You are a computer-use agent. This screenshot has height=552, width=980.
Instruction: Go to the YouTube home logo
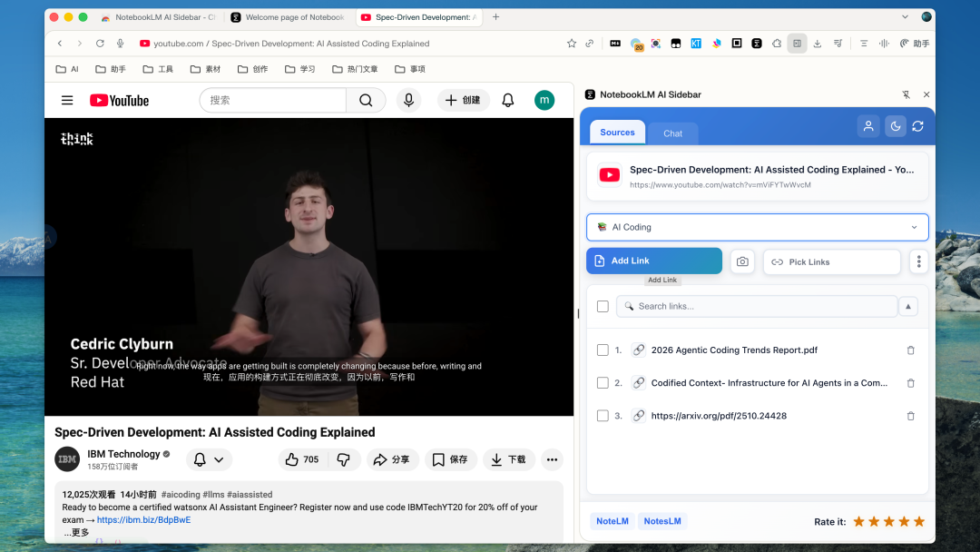pyautogui.click(x=120, y=101)
